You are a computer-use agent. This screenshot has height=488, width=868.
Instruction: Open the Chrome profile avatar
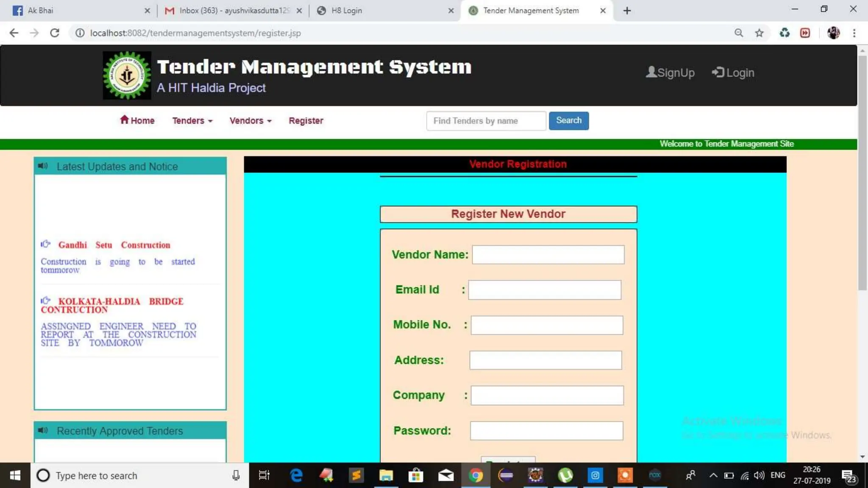pos(833,33)
